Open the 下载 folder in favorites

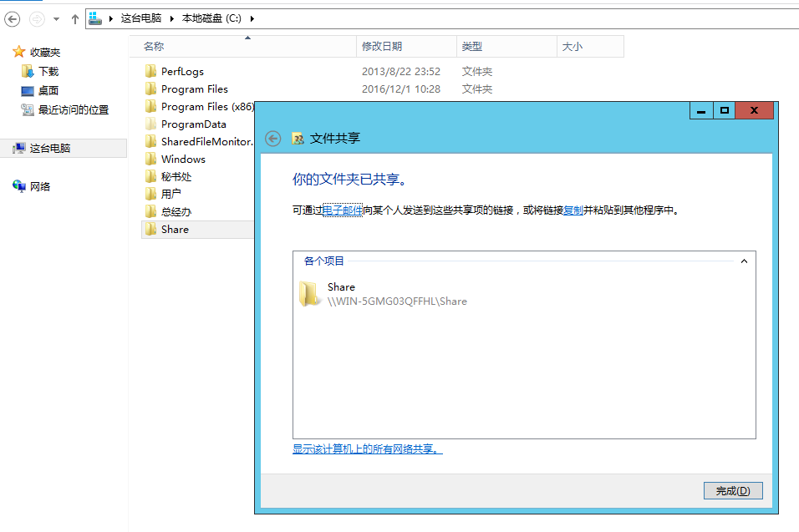tap(48, 72)
